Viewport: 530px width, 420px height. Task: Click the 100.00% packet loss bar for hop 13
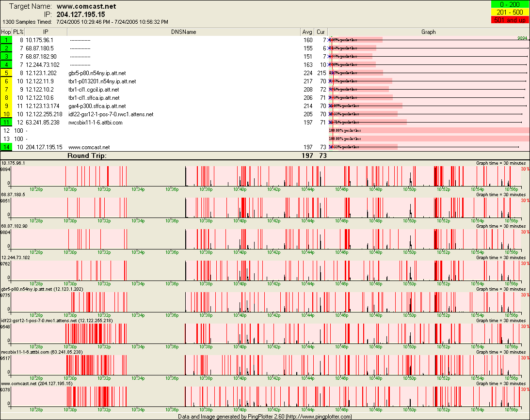(429, 139)
